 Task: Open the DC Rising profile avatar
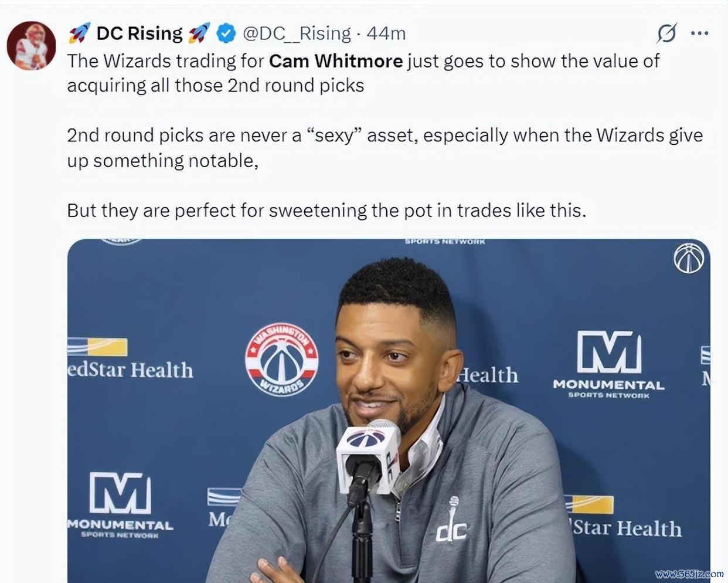coord(31,46)
